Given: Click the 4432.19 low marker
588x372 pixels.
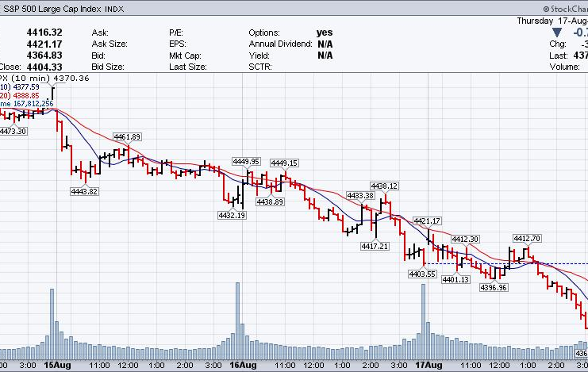Looking at the screenshot, I should coord(231,215).
